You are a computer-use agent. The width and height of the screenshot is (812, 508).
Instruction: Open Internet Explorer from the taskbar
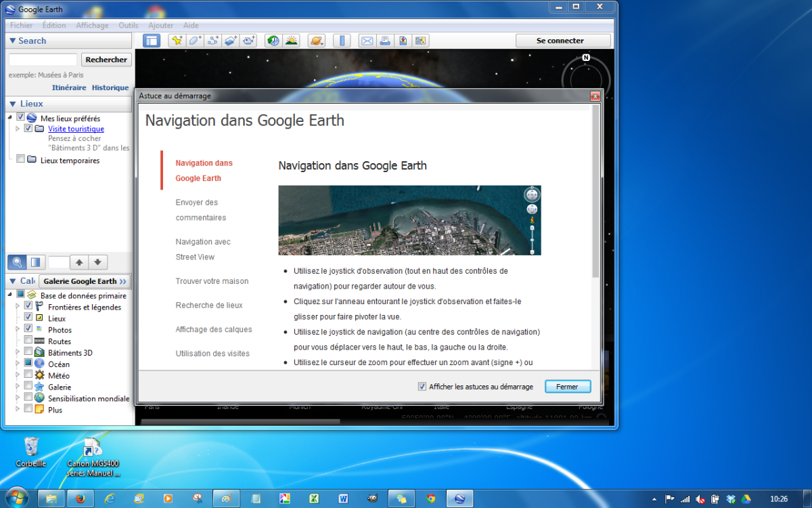(x=110, y=499)
